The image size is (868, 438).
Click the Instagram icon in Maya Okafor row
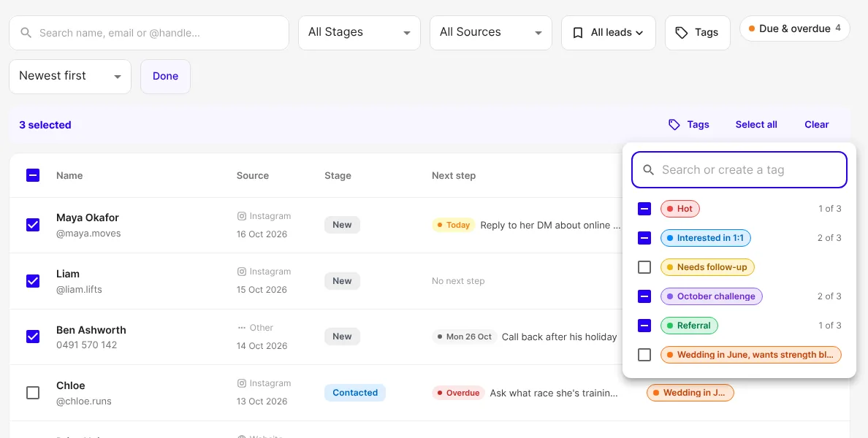coord(241,216)
